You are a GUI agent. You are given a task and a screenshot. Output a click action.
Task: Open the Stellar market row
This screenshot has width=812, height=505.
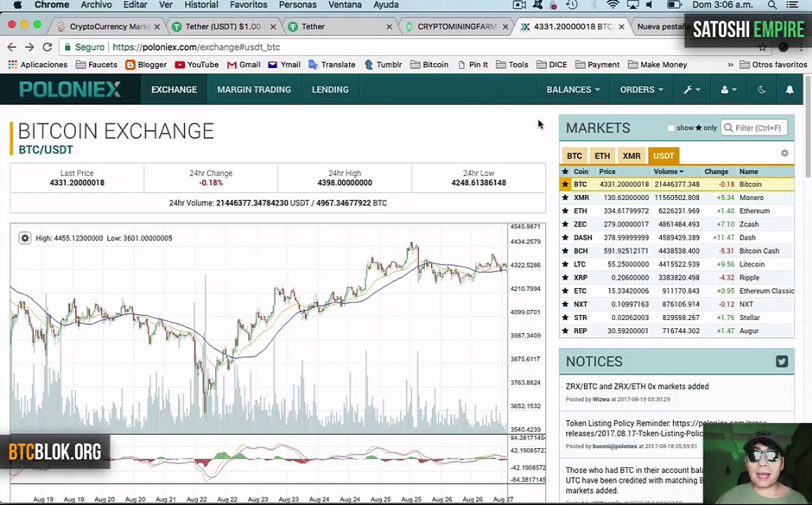677,318
